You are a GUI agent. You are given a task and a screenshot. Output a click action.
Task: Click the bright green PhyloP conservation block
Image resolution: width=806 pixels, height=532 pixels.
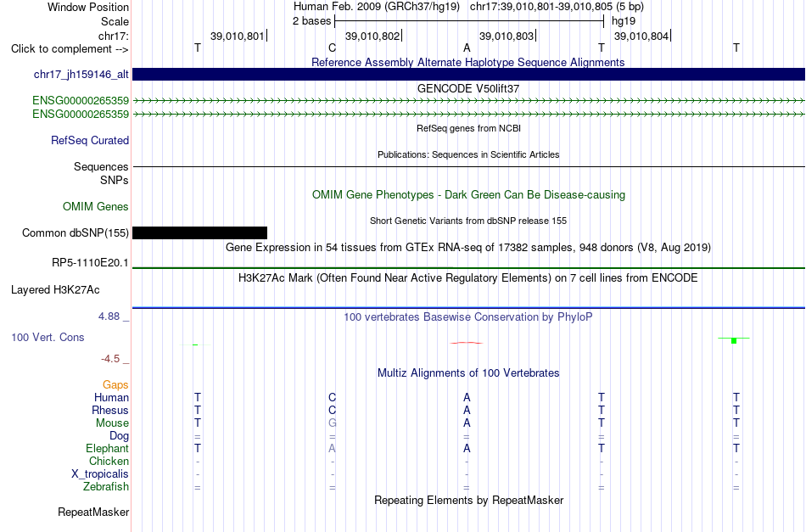tap(734, 340)
